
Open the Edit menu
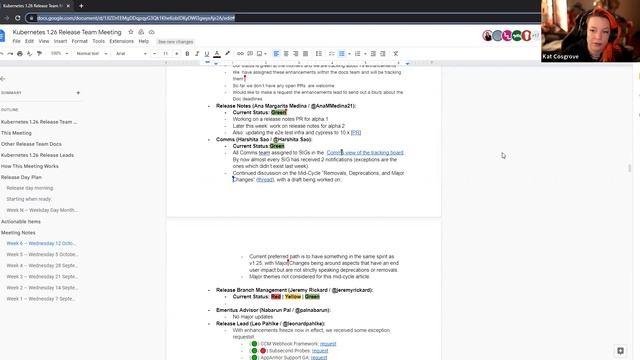(x=29, y=41)
